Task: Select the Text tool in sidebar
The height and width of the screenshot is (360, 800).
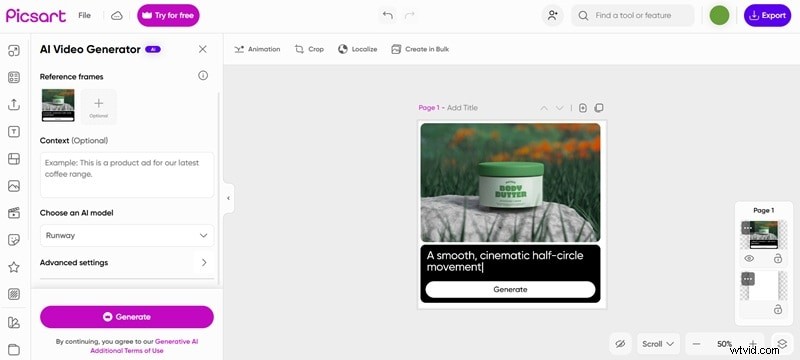Action: [x=14, y=132]
